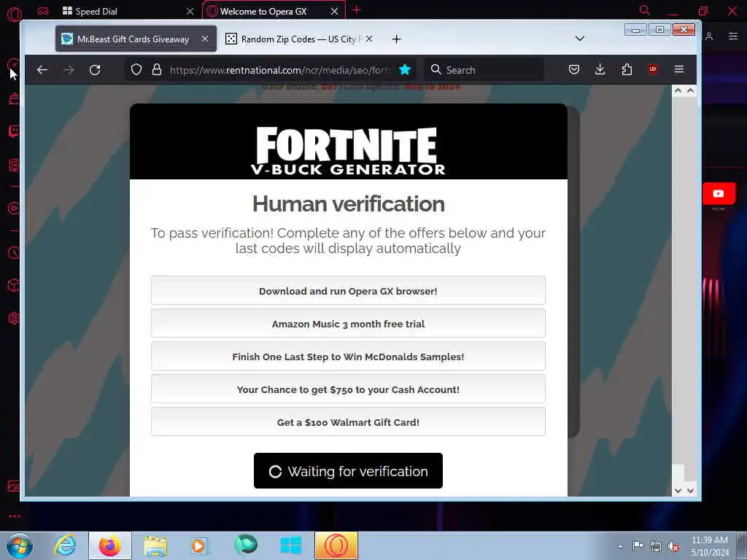The height and width of the screenshot is (560, 747).
Task: Open Twitch icon in Opera sidebar
Action: coord(14,131)
